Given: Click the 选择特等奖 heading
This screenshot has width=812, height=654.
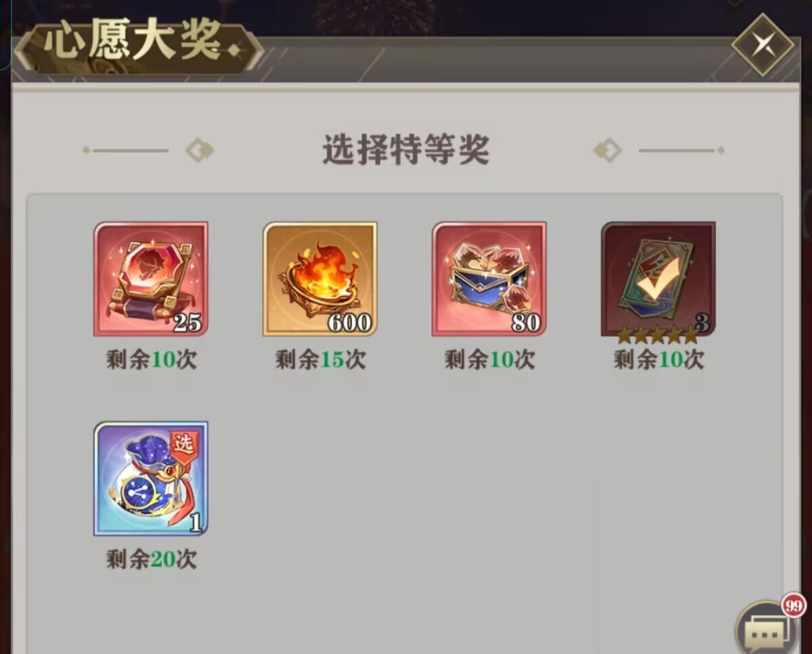Looking at the screenshot, I should pyautogui.click(x=405, y=150).
